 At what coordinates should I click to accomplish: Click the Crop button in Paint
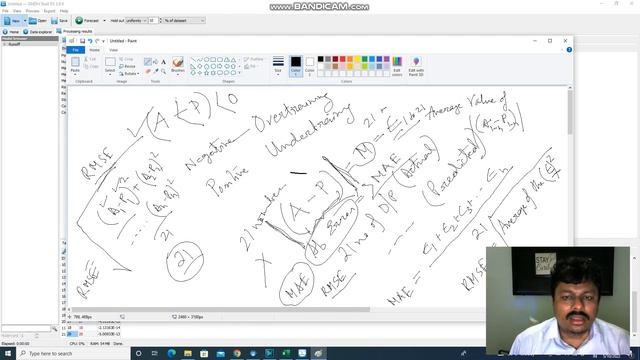(x=126, y=59)
